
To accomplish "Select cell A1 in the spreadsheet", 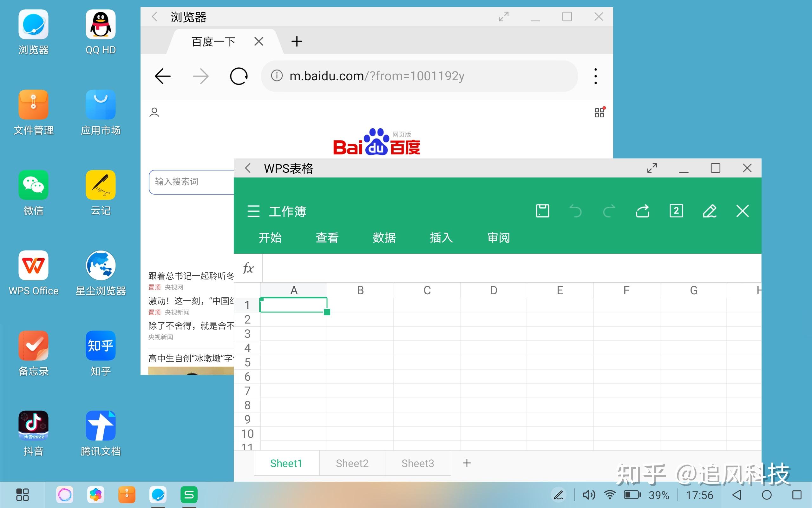I will (294, 305).
